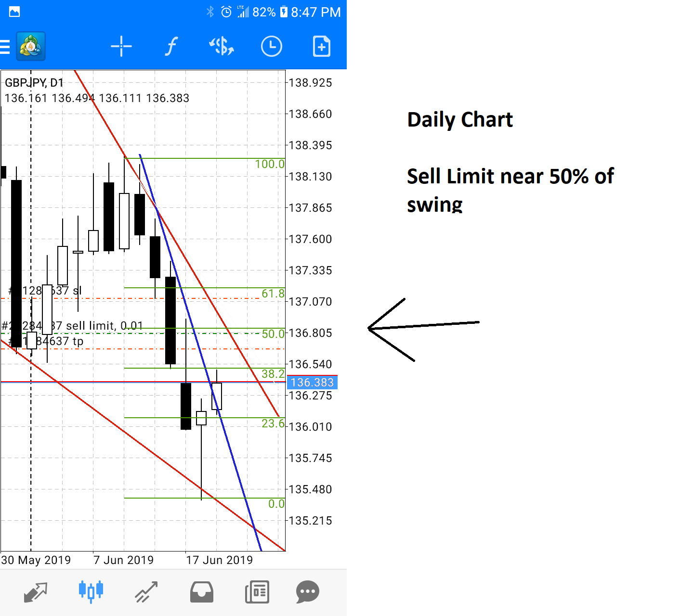Image resolution: width=680 pixels, height=616 pixels.
Task: Select the Chart candlestick tab
Action: [91, 591]
